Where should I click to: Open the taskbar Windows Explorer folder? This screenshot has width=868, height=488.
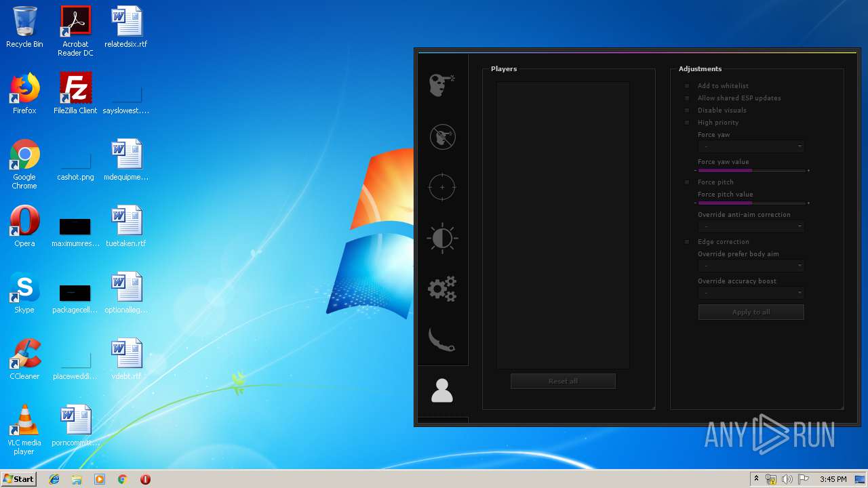pos(77,479)
